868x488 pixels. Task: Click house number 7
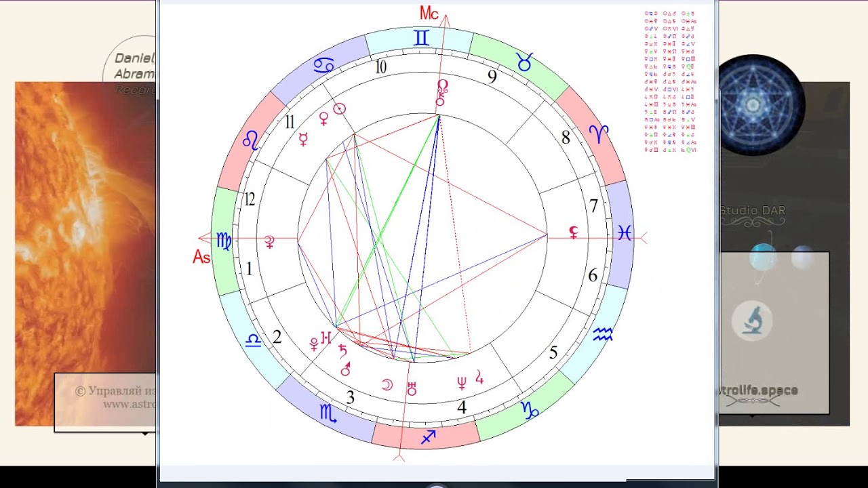(595, 205)
